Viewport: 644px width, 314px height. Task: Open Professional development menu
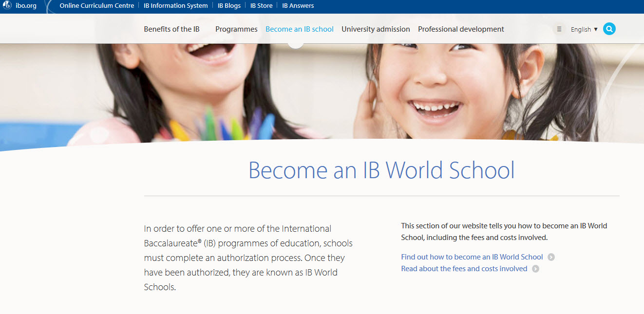pyautogui.click(x=461, y=29)
